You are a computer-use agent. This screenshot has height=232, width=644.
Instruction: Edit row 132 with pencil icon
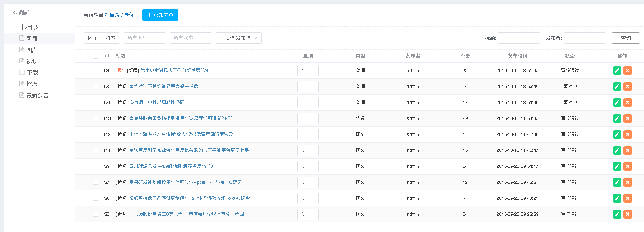point(617,87)
